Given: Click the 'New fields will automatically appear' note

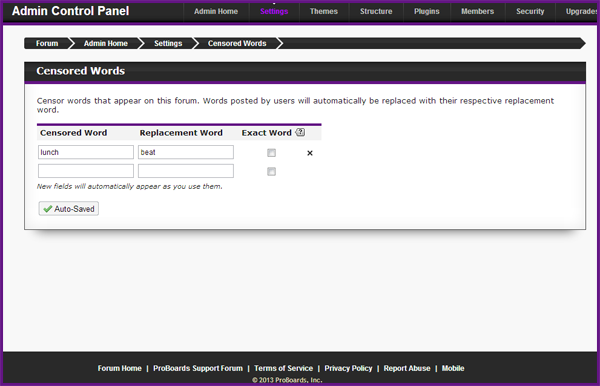Looking at the screenshot, I should (129, 186).
